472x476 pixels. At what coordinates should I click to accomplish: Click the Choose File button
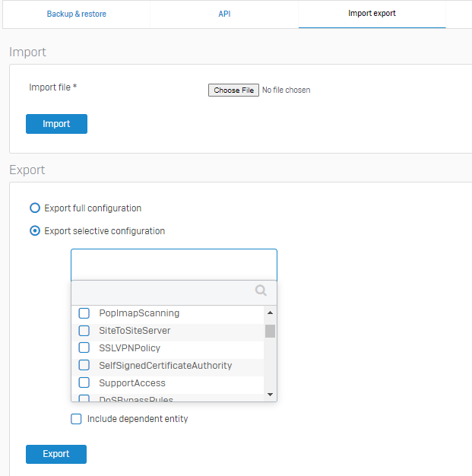point(233,90)
